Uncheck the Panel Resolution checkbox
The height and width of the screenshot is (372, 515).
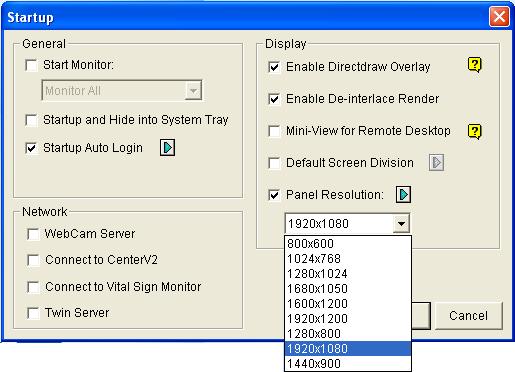pos(274,195)
